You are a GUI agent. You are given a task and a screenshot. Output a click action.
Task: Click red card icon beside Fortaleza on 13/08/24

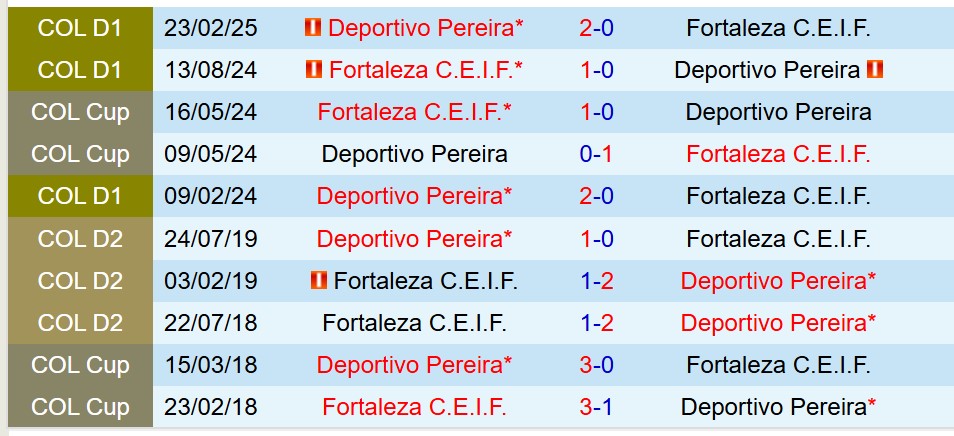click(x=314, y=70)
